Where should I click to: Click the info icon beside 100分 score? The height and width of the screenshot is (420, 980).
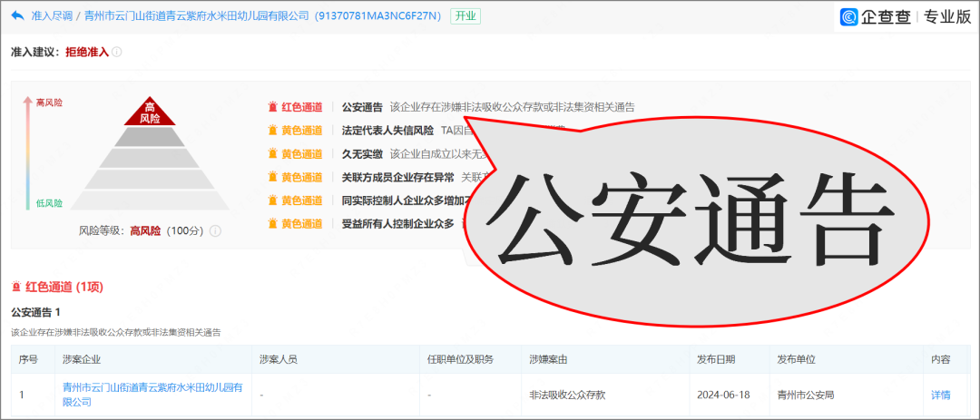tap(215, 230)
